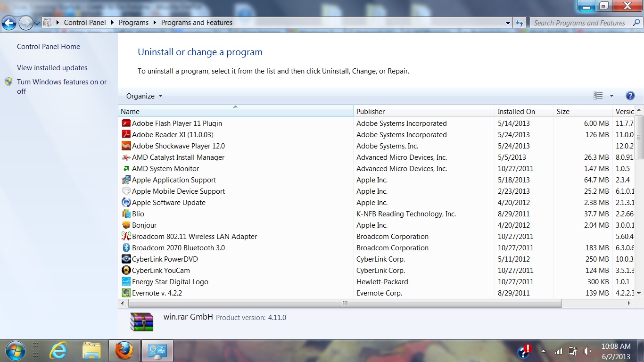The image size is (644, 362).
Task: Open the recent pages dropdown next to Forward
Action: tap(37, 23)
